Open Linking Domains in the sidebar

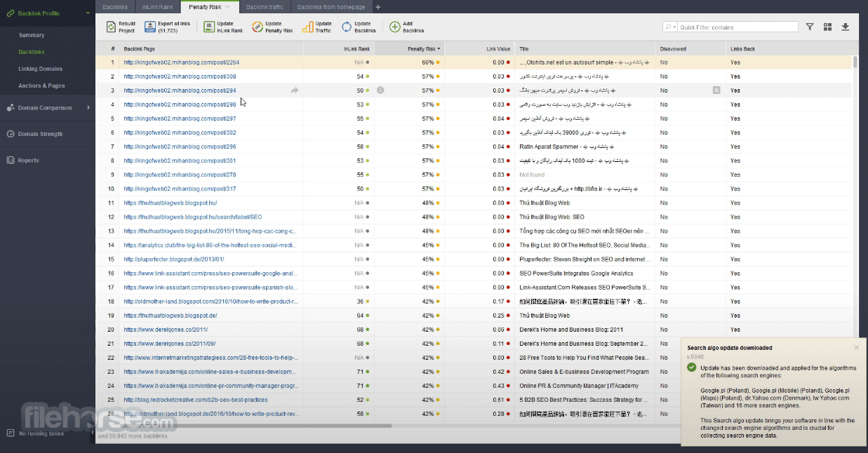coord(41,69)
